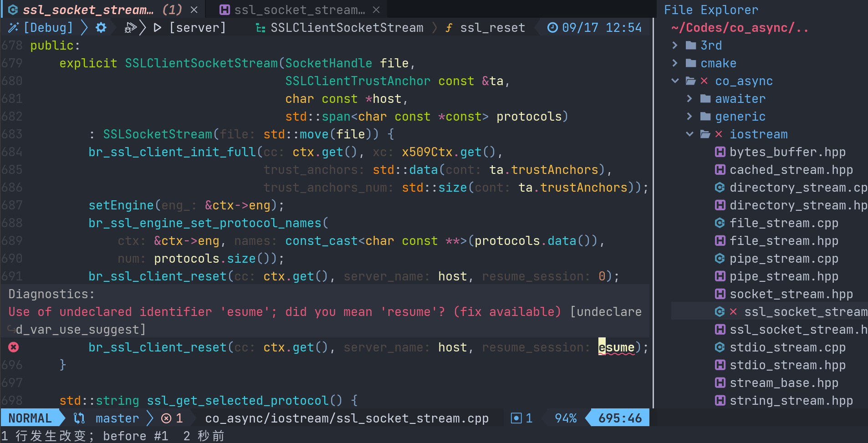Viewport: 868px width, 443px height.
Task: Open string_stream.hpp file
Action: tap(791, 401)
